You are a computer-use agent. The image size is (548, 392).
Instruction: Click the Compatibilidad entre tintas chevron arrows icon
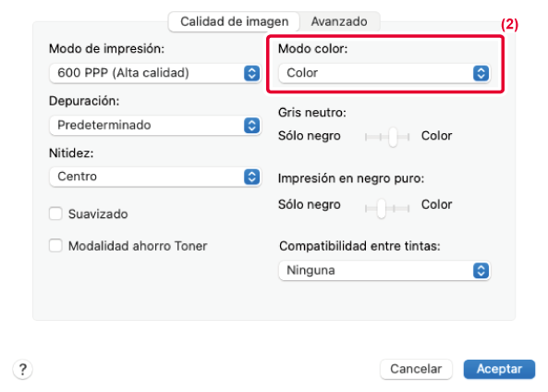[481, 270]
